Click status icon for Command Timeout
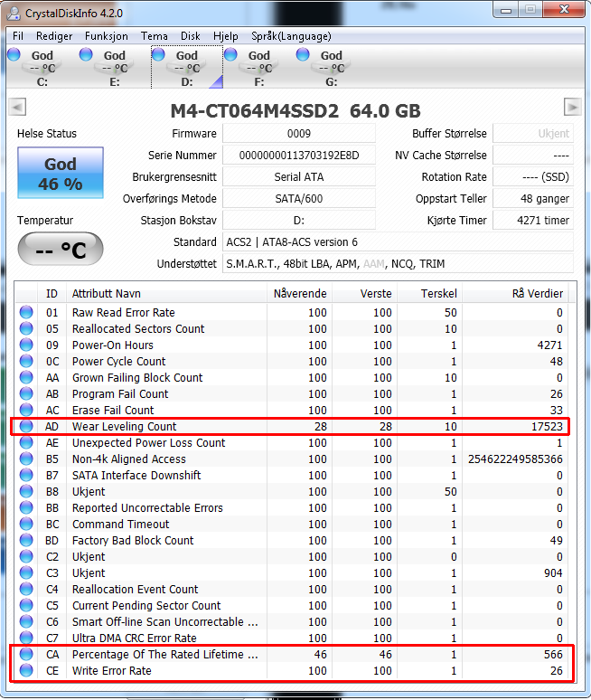This screenshot has width=591, height=700. [26, 525]
